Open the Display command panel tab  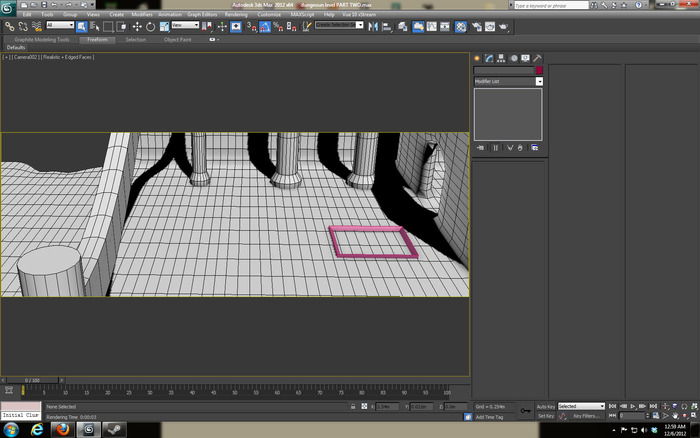click(525, 58)
